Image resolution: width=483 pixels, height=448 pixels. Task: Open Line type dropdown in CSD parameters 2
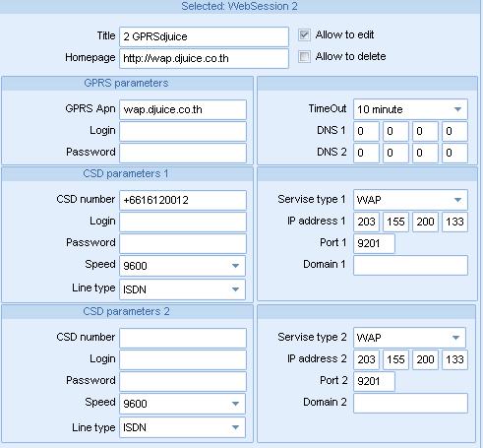(182, 427)
